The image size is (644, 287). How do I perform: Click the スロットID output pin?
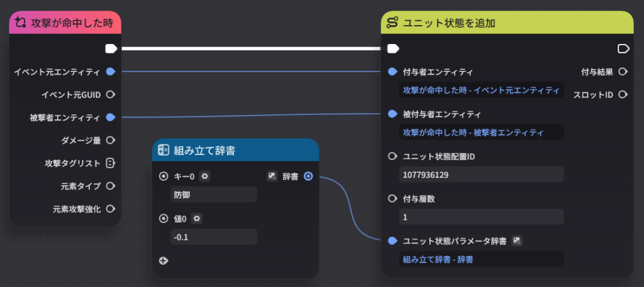623,95
